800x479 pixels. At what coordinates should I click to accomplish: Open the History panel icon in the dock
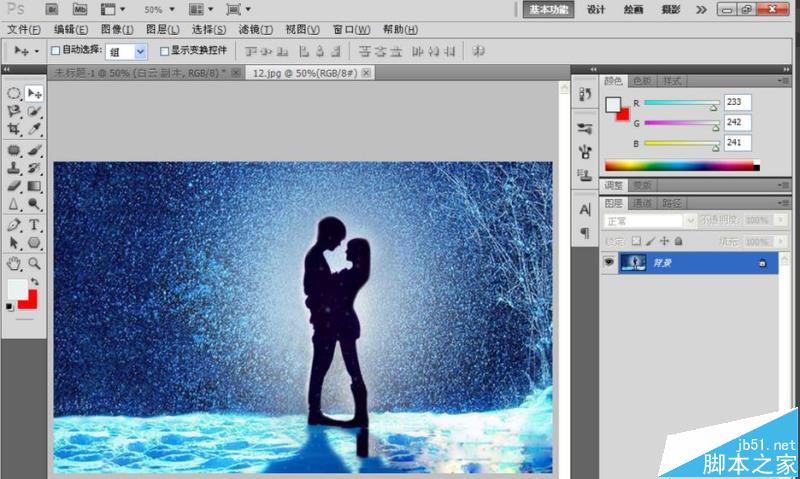(x=585, y=94)
